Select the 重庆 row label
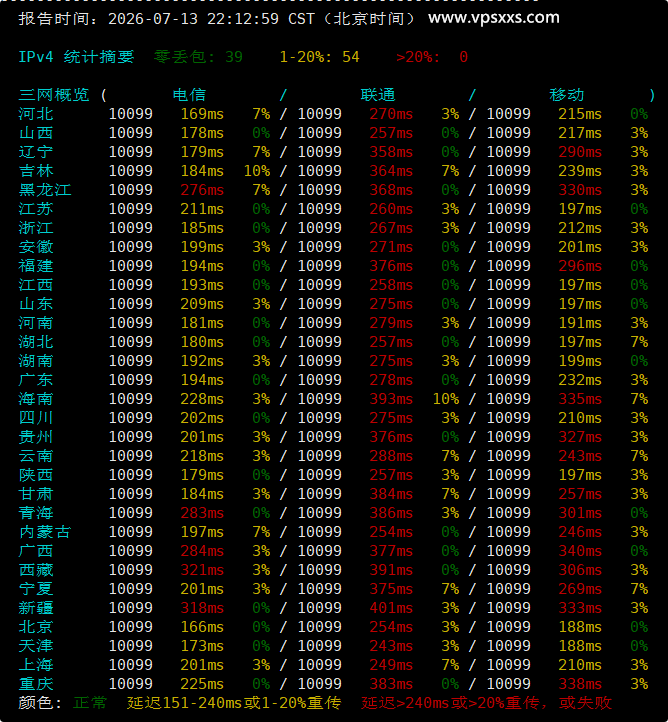The image size is (668, 722). coord(36,684)
